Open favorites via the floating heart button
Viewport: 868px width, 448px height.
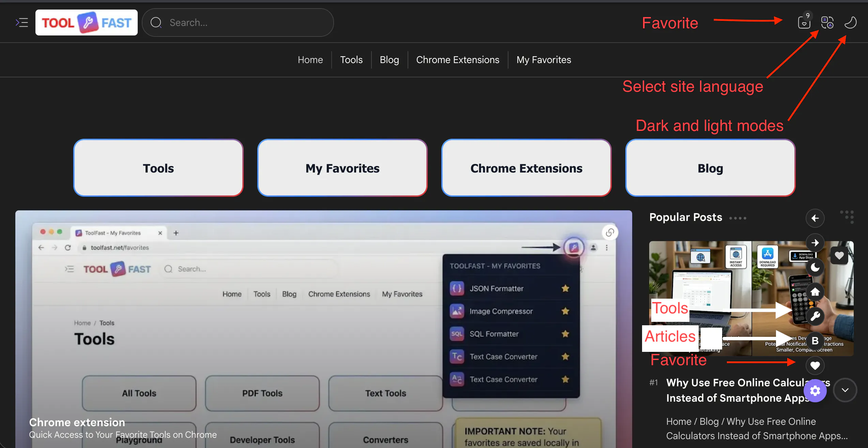[x=815, y=365]
